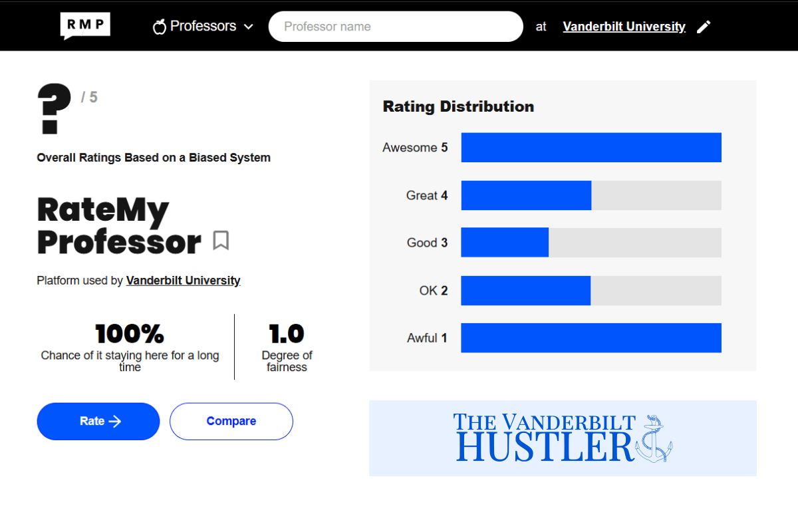Select the Awful 1 rating bar
The height and width of the screenshot is (532, 798).
pos(591,338)
